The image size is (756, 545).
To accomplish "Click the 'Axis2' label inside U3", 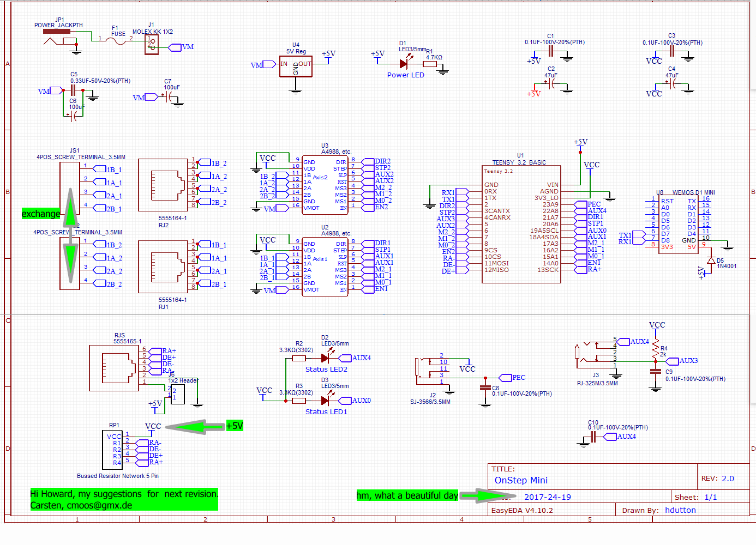I will (x=320, y=178).
